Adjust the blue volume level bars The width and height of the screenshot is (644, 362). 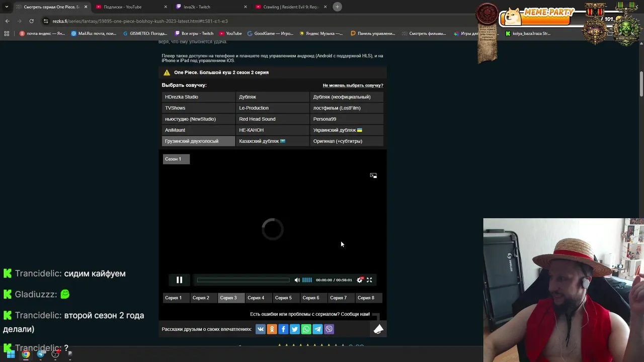point(307,280)
